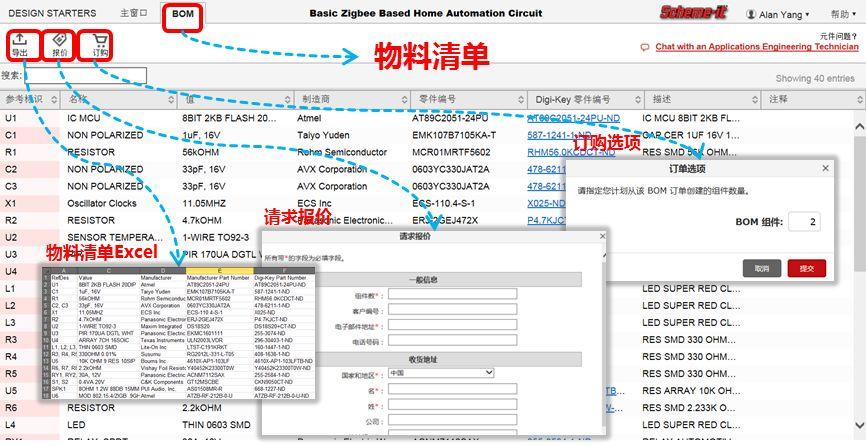866x446 pixels.
Task: Select the ECS Inc manufacturer cell
Action: tap(314, 203)
